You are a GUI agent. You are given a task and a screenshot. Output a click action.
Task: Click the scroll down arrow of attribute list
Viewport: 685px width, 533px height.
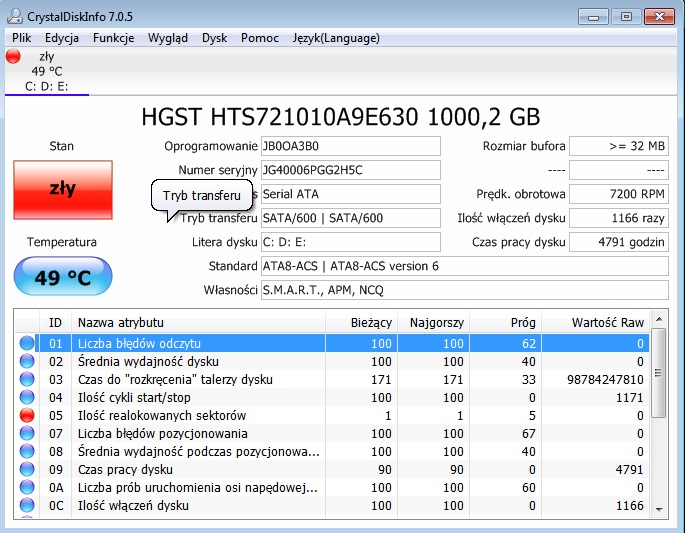659,509
